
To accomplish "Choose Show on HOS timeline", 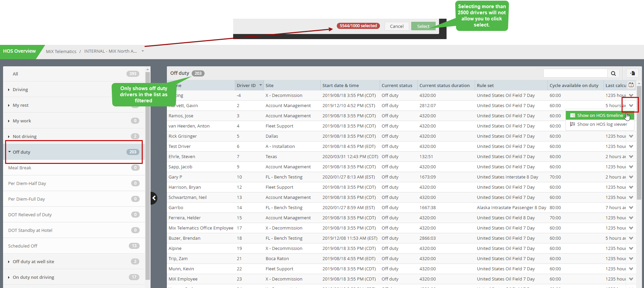I will (600, 115).
